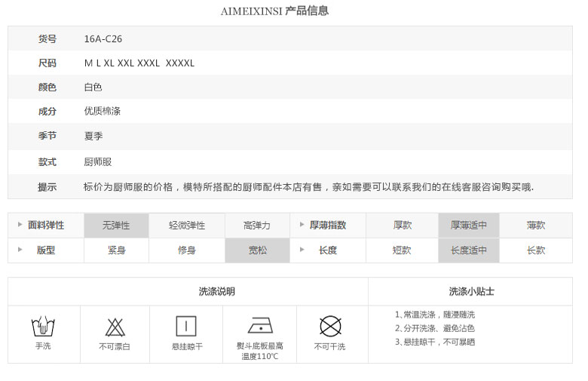Select the 紧身 option cell
The image size is (588, 381).
[116, 250]
